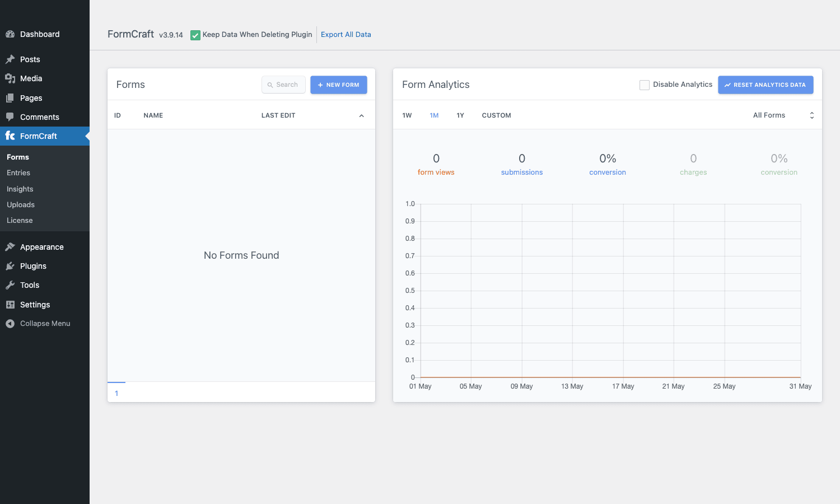Open the Settings menu label
840x504 pixels.
35,305
